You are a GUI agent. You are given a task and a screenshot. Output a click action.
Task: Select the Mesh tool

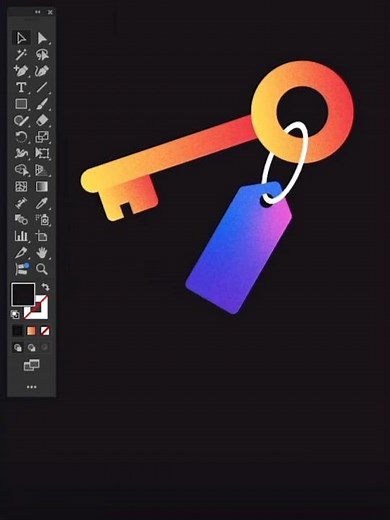[x=21, y=186]
